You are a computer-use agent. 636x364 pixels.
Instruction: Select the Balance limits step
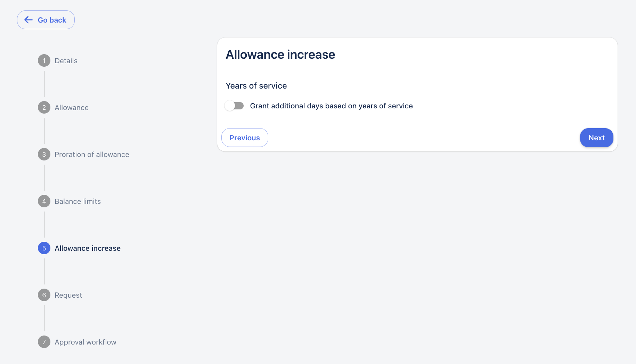78,201
